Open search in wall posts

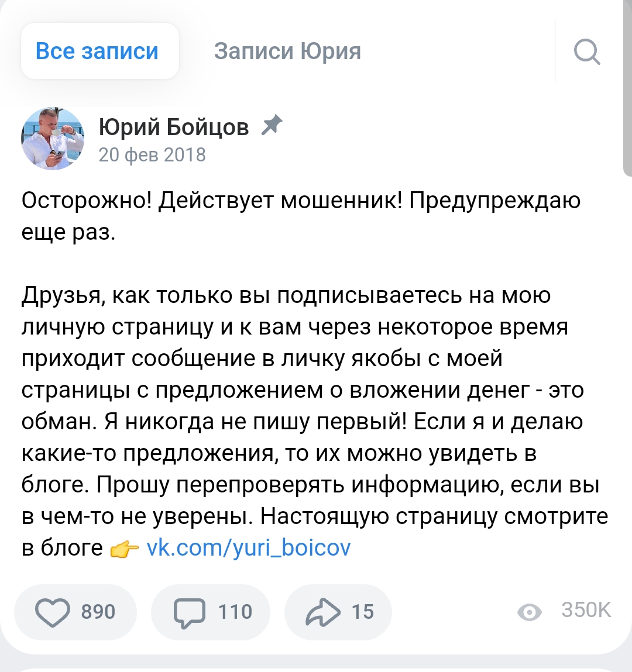point(587,51)
